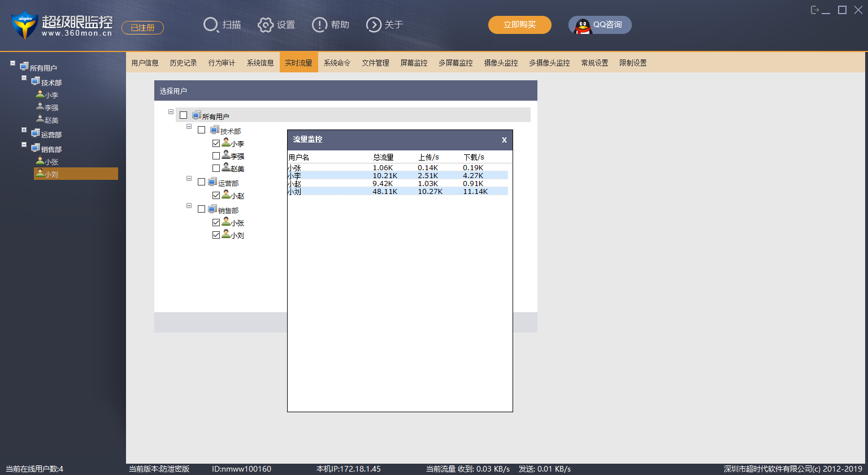This screenshot has height=475, width=868.
Task: Select the 小刘 row in traffic table
Action: [397, 192]
